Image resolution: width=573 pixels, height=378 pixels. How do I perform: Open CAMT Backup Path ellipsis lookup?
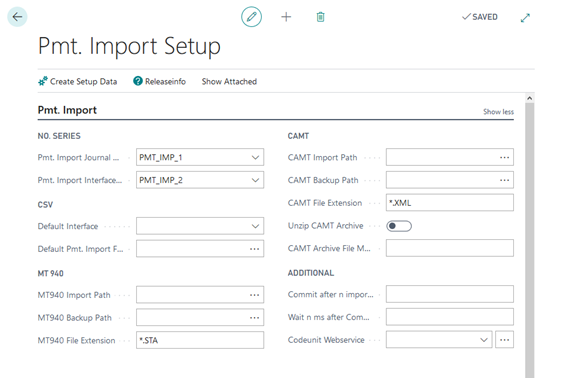pos(505,180)
